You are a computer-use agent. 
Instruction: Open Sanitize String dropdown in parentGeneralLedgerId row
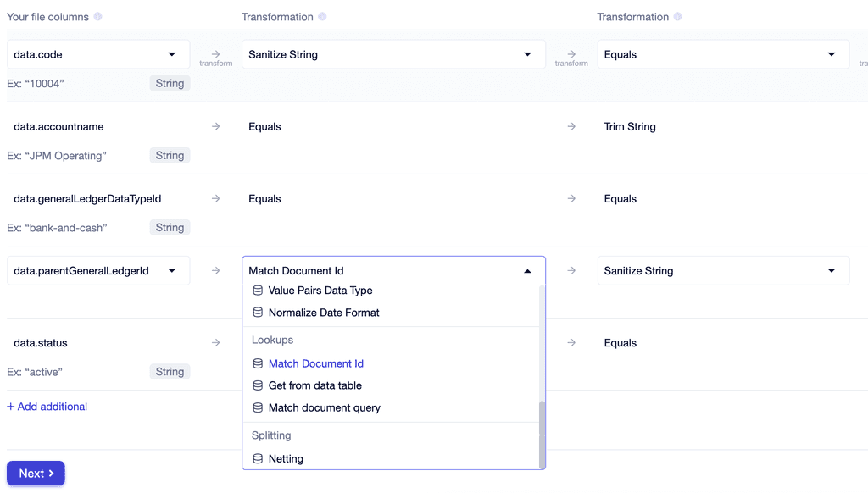[724, 270]
